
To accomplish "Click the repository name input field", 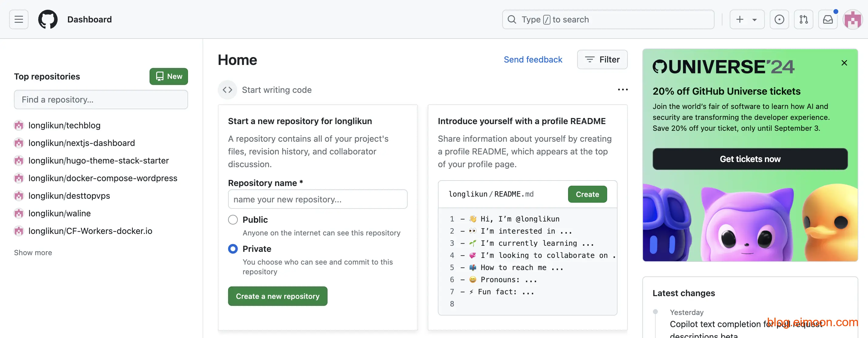I will [x=318, y=199].
